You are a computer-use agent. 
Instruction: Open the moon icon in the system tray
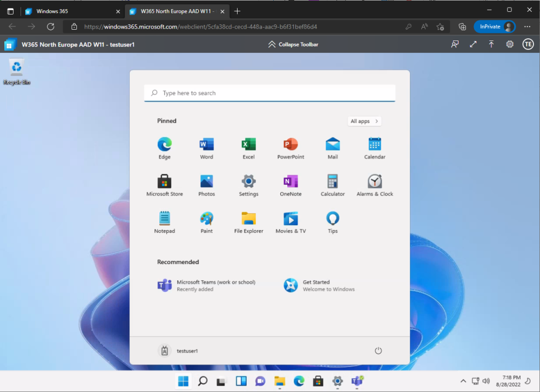tap(528, 381)
